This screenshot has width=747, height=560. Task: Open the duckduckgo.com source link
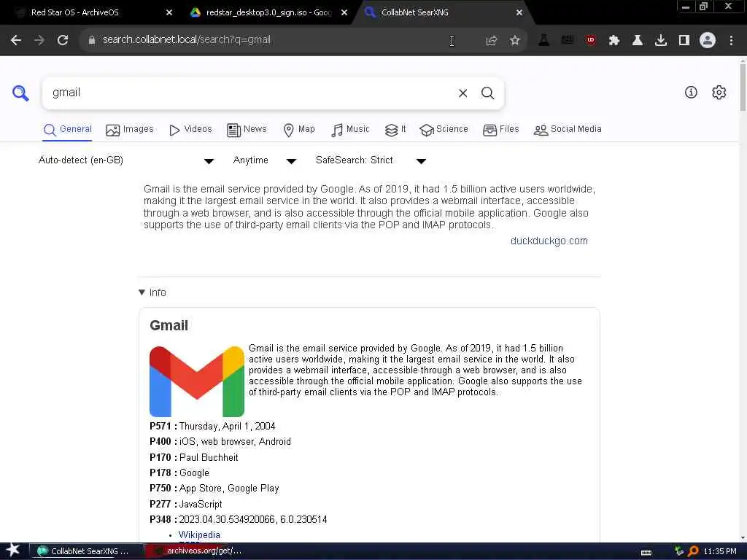point(549,241)
